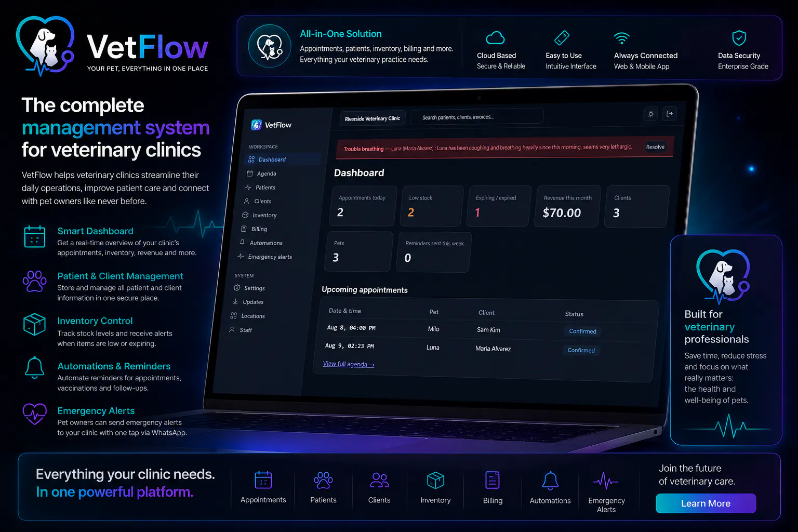This screenshot has height=532, width=798.
Task: Click the Clients count card
Action: (x=637, y=206)
